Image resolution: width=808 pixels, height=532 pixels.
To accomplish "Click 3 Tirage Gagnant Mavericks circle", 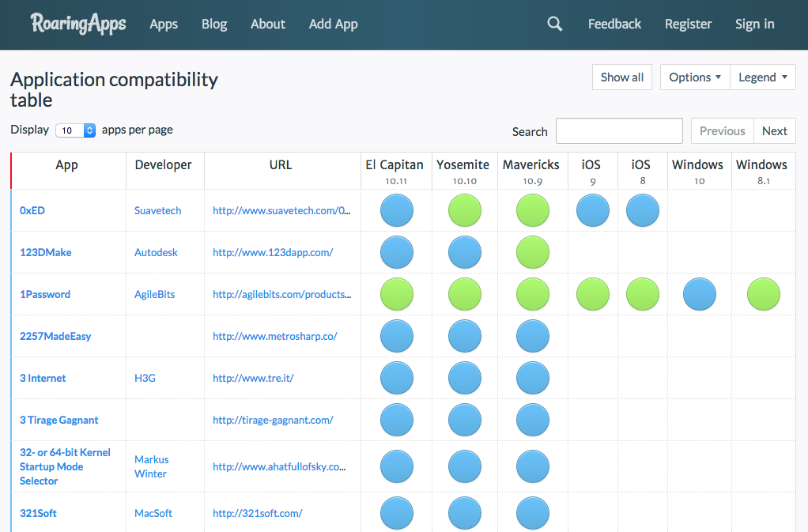I will tap(533, 420).
